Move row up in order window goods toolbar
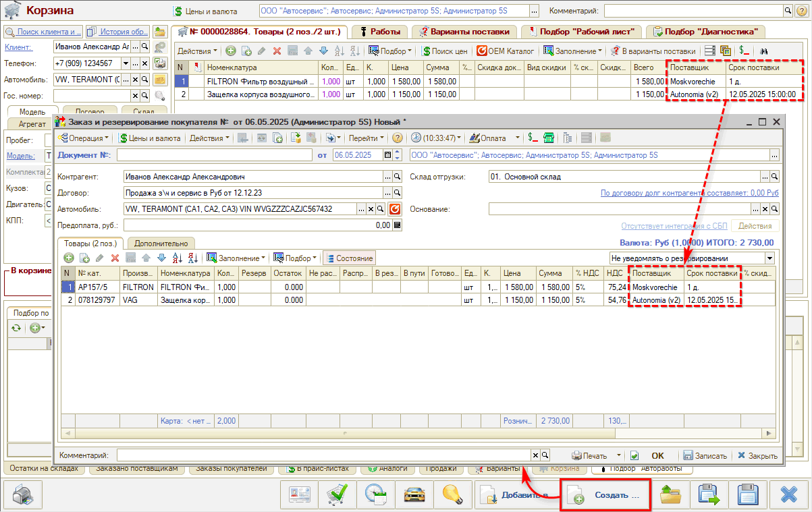Image resolution: width=812 pixels, height=512 pixels. 146,258
